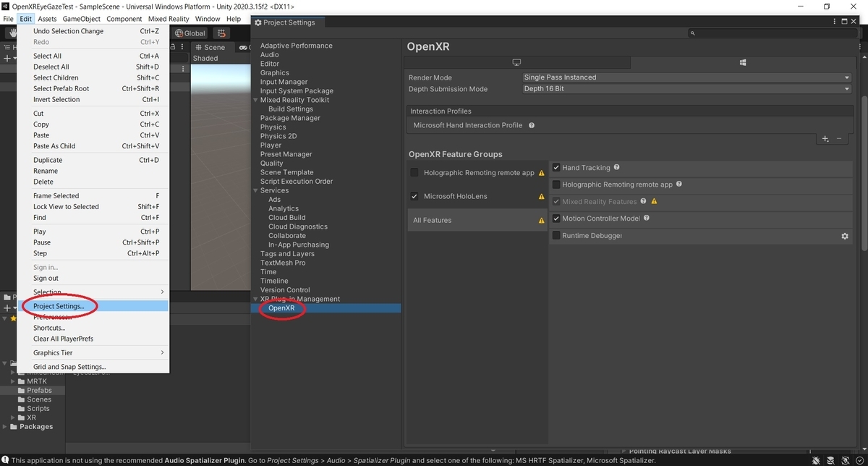Expand the XR folder in Project panel

click(12, 418)
